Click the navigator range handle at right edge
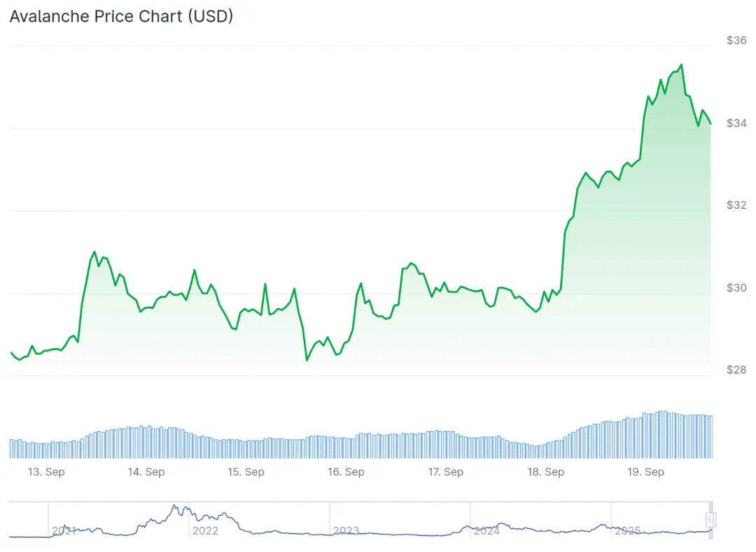756x552 pixels. click(x=710, y=520)
